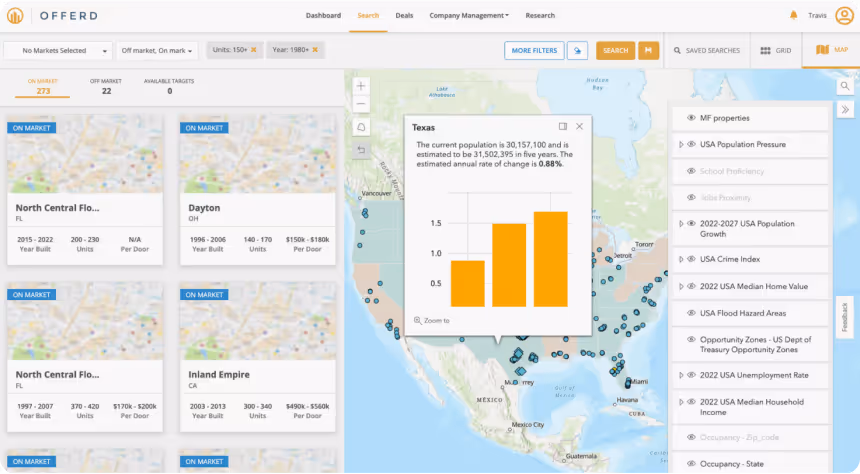
Task: Click the Offerd logo icon
Action: coord(15,15)
